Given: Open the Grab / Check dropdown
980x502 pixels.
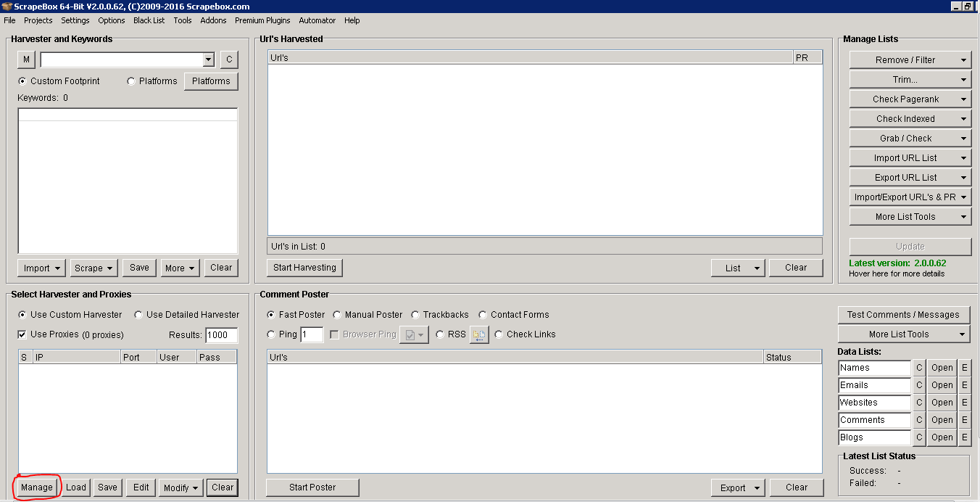Looking at the screenshot, I should pos(910,138).
